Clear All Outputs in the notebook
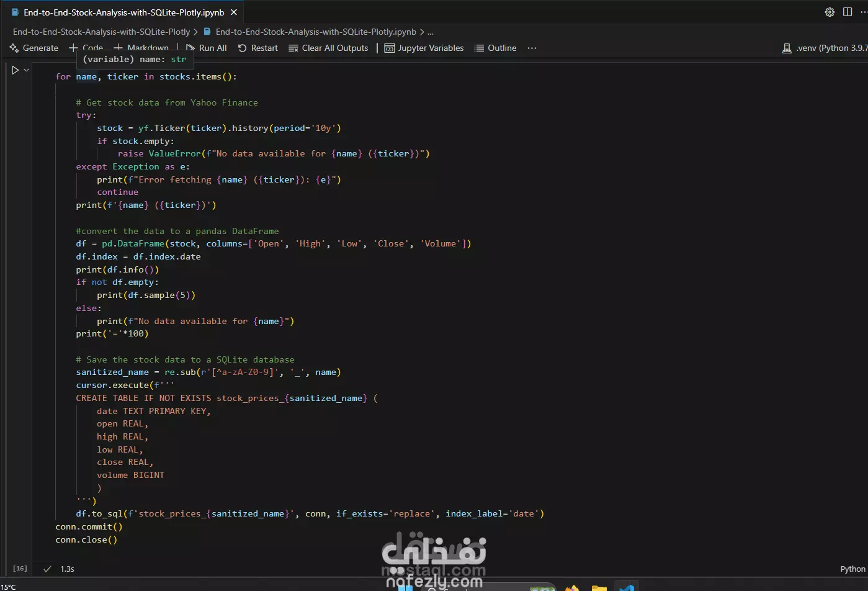This screenshot has height=591, width=868. pos(328,48)
